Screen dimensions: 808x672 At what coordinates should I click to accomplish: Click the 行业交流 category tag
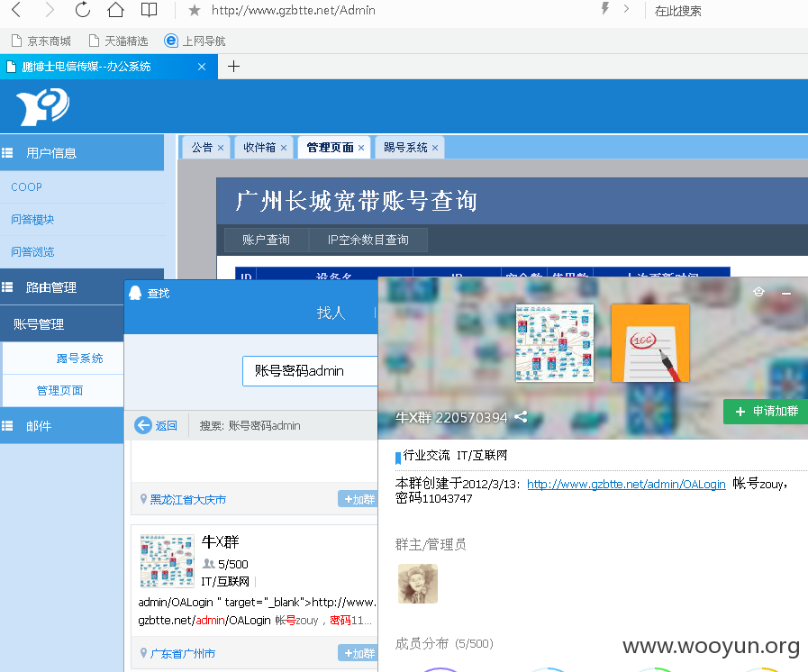point(426,455)
